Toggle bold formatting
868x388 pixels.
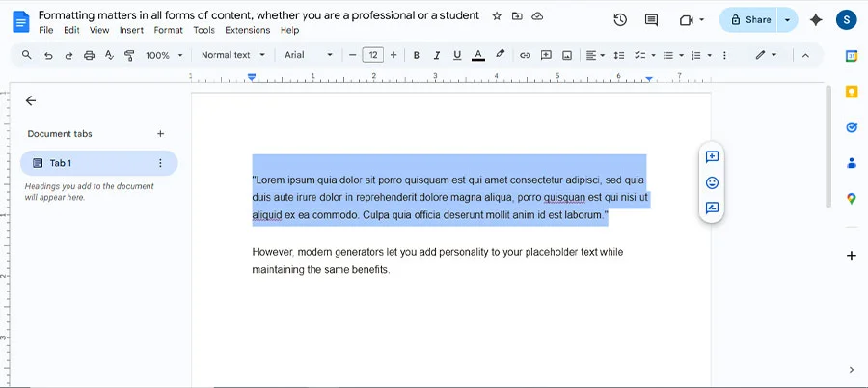click(417, 55)
